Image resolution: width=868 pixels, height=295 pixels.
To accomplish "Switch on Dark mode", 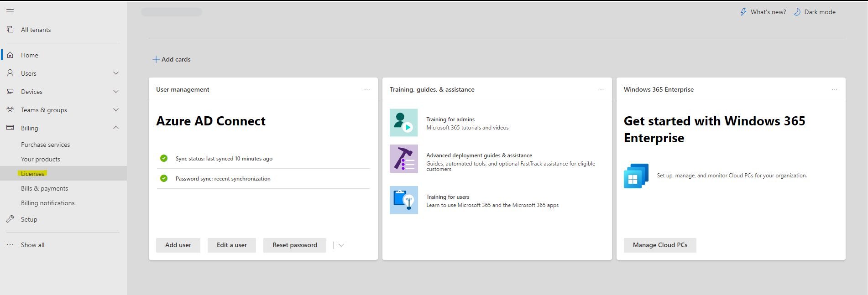I will [820, 12].
